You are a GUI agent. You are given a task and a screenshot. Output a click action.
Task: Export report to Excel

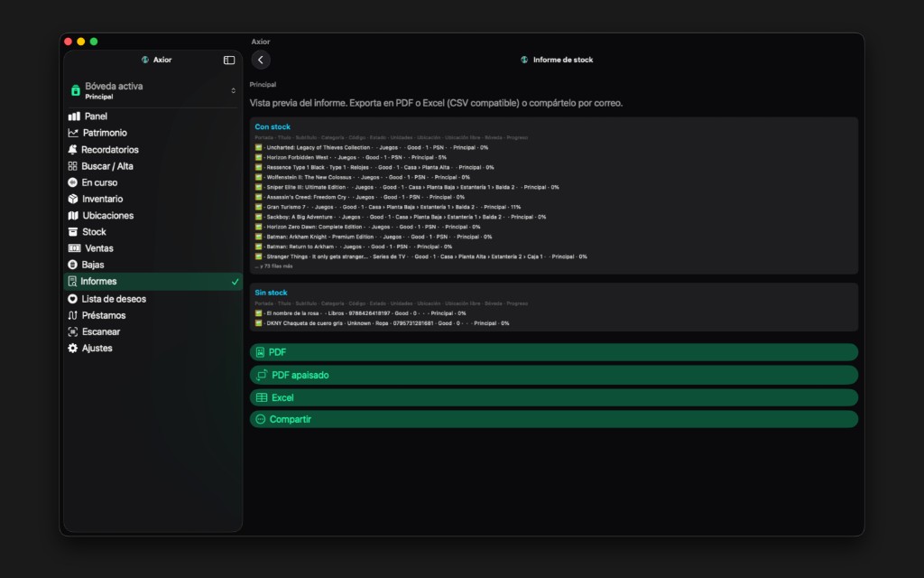pyautogui.click(x=554, y=397)
